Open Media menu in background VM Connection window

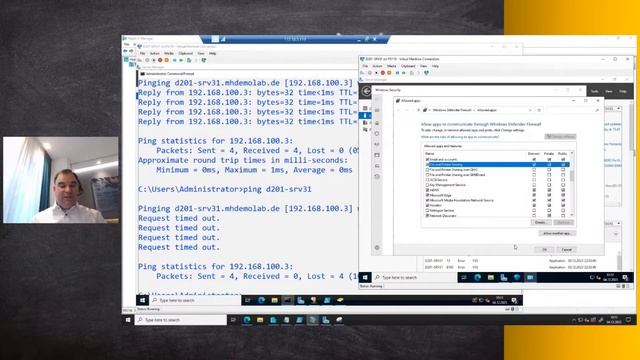pyautogui.click(x=169, y=53)
